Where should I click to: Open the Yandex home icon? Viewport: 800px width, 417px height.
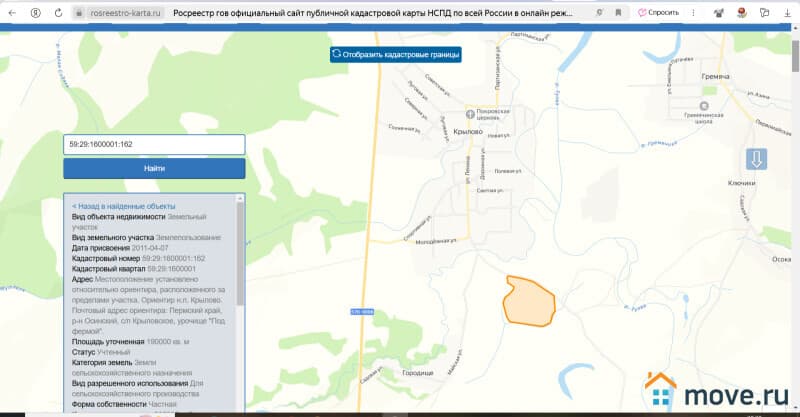[35, 13]
